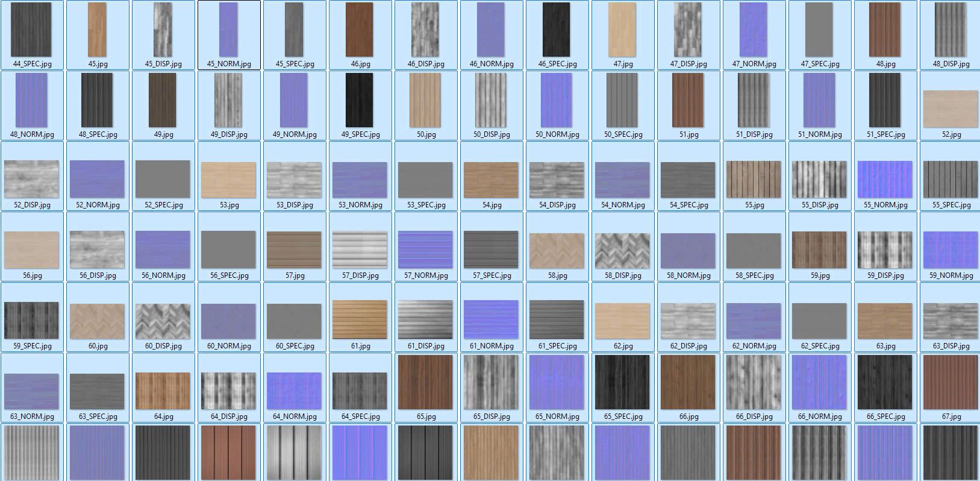Select the 51_NORM.jpg file

820,100
